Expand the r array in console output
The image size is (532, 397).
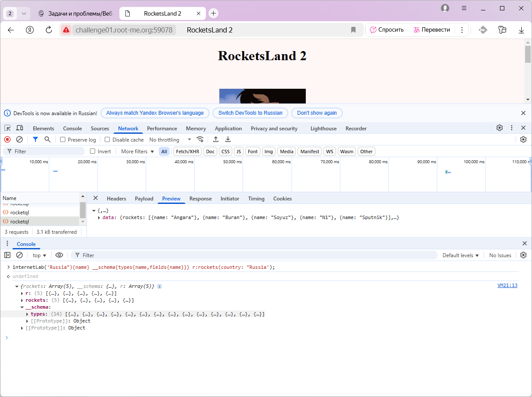point(22,294)
